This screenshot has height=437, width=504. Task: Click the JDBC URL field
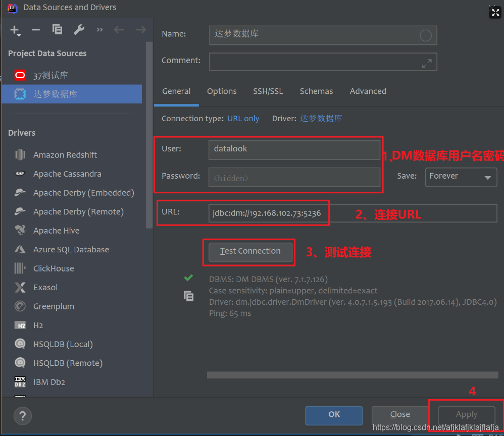pyautogui.click(x=352, y=213)
